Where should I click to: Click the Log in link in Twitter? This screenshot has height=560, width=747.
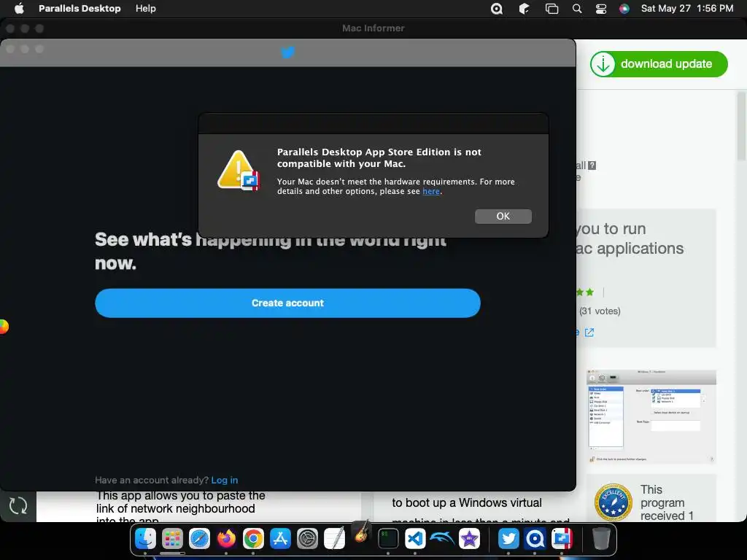[x=225, y=480]
